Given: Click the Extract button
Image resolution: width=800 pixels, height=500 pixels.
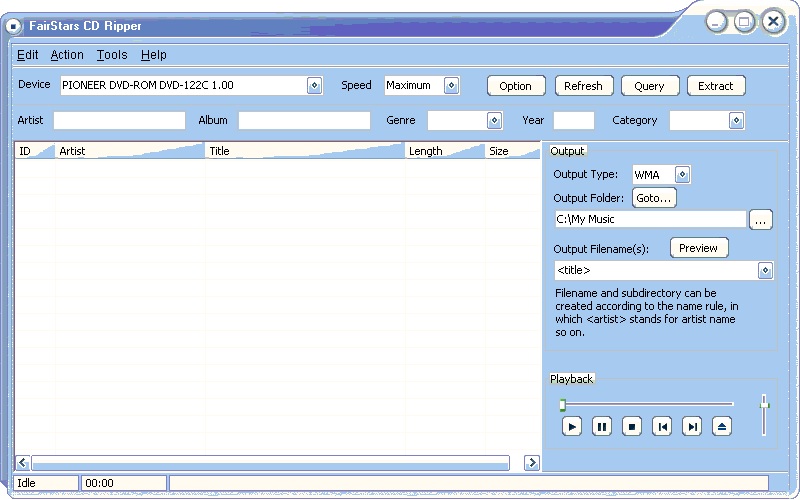Looking at the screenshot, I should tap(715, 86).
